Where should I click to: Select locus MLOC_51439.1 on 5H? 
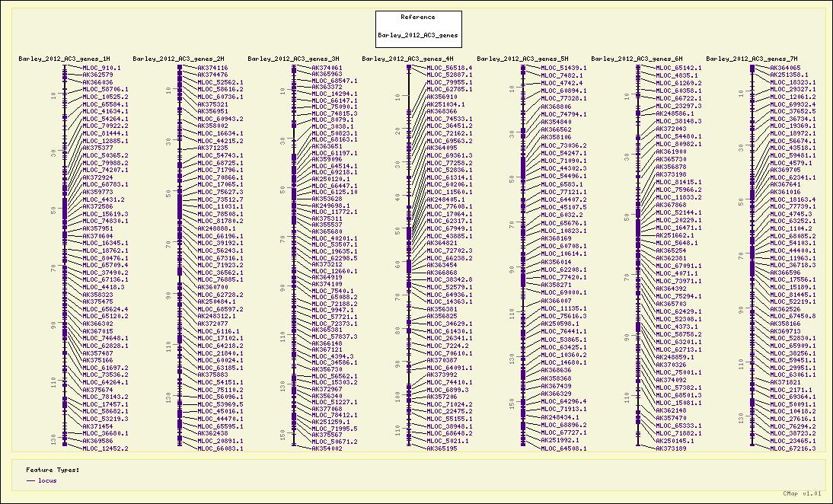(x=563, y=68)
